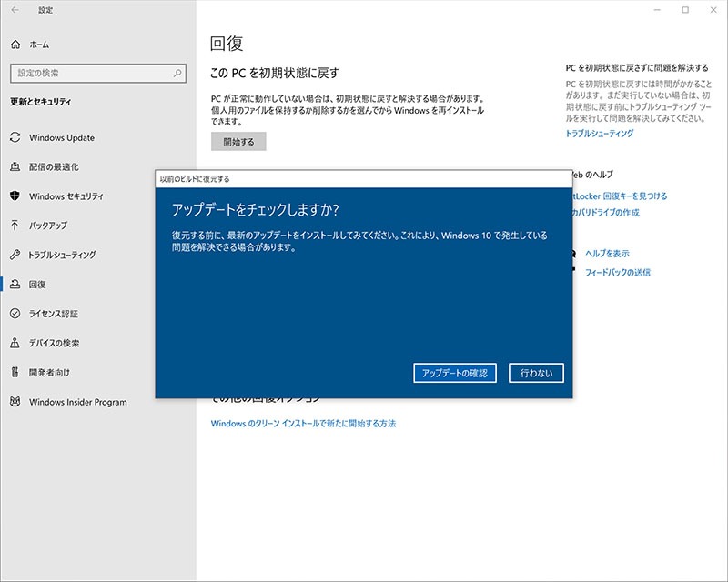Click the トラブルシューティング wrench icon
728x582 pixels.
tap(15, 255)
